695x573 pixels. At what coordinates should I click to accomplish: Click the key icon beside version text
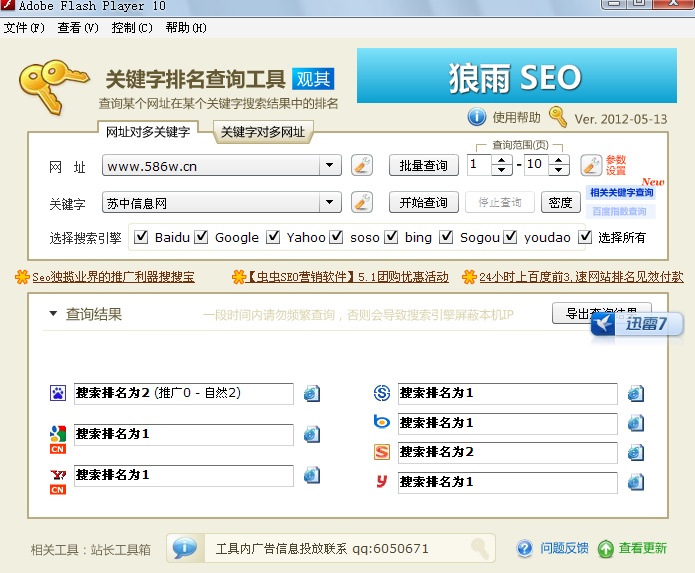click(558, 117)
